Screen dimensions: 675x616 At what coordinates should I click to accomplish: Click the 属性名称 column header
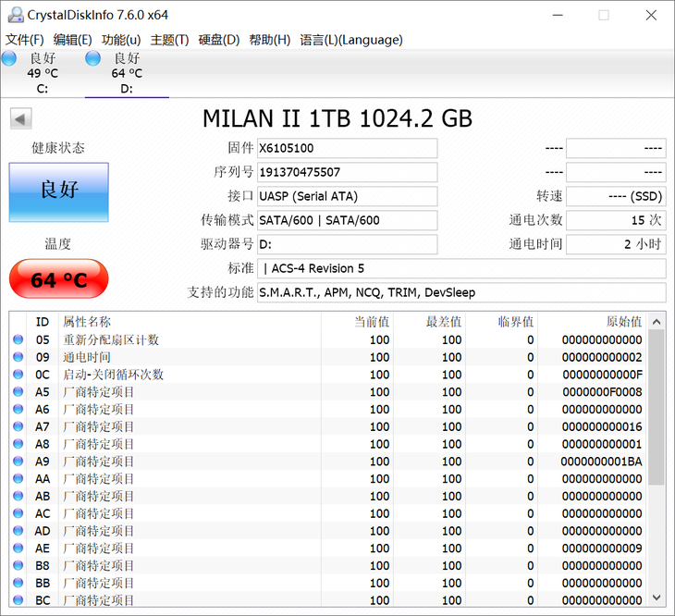(x=190, y=322)
